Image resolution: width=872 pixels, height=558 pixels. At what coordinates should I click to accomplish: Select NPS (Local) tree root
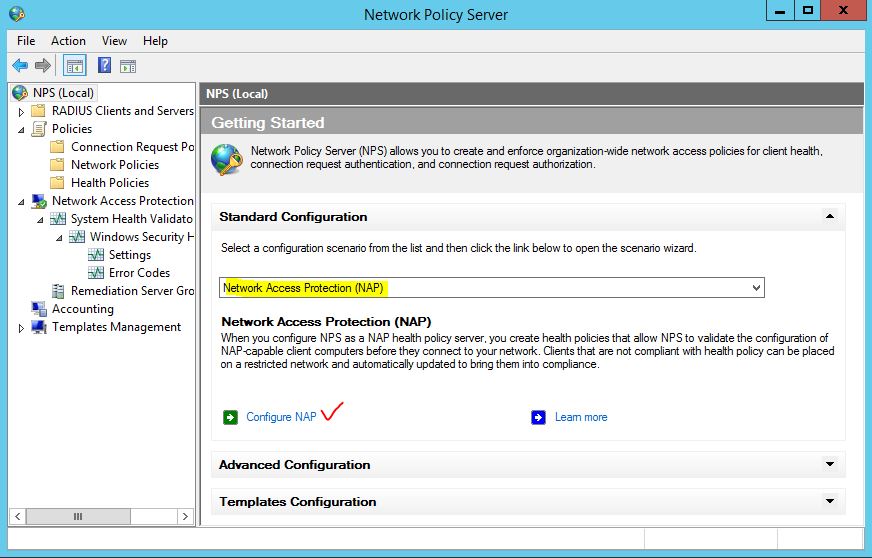pos(63,92)
